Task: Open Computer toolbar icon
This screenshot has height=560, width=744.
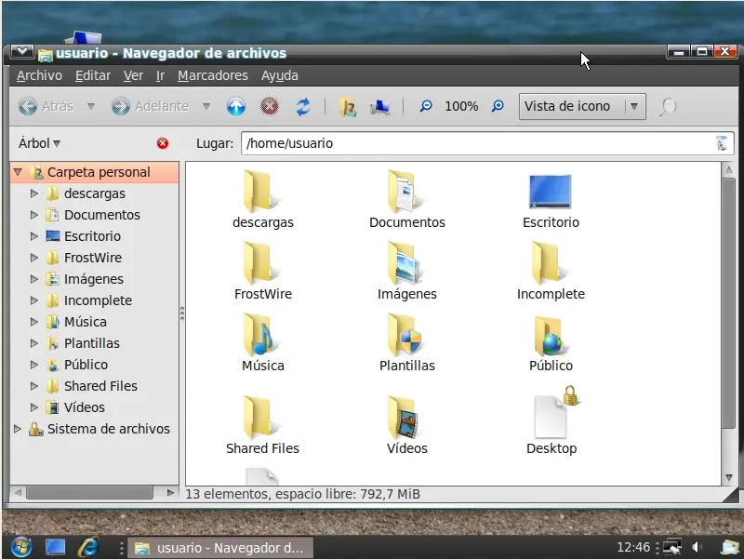Action: click(380, 107)
